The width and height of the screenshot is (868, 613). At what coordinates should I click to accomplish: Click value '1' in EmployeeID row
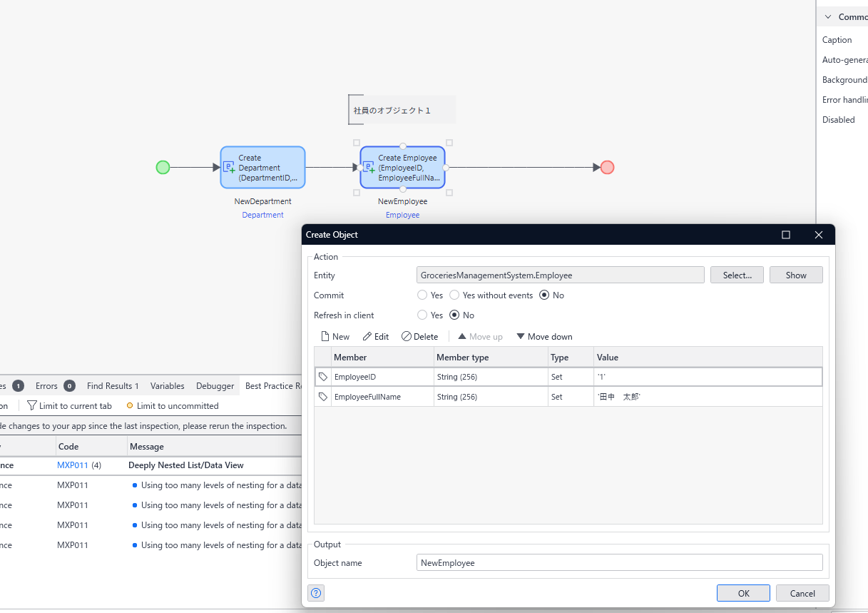click(x=708, y=377)
